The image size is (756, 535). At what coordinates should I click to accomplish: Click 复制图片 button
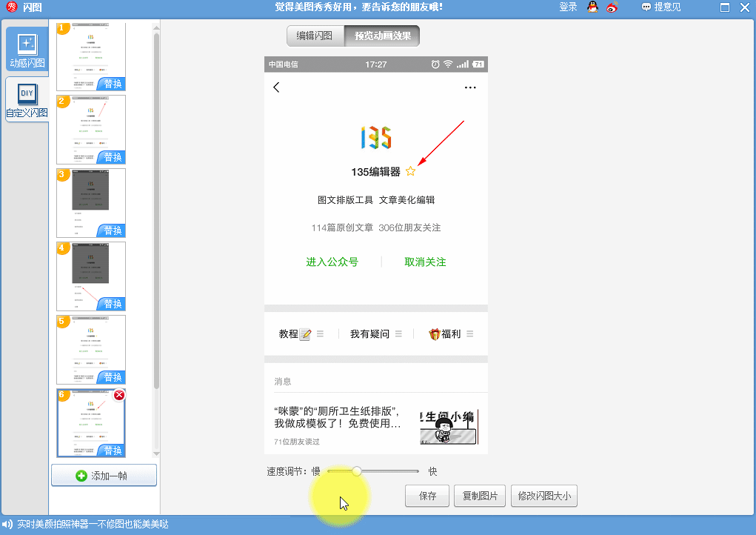coord(480,496)
